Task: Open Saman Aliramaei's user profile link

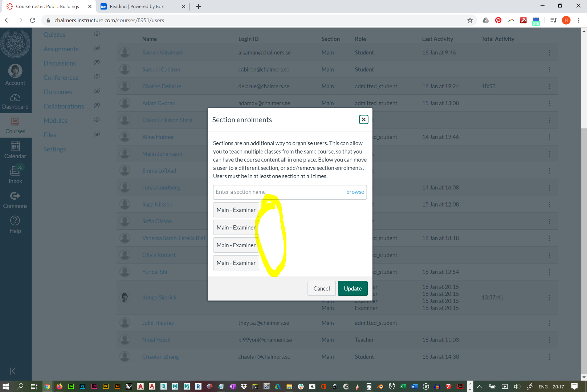Action: click(x=162, y=53)
